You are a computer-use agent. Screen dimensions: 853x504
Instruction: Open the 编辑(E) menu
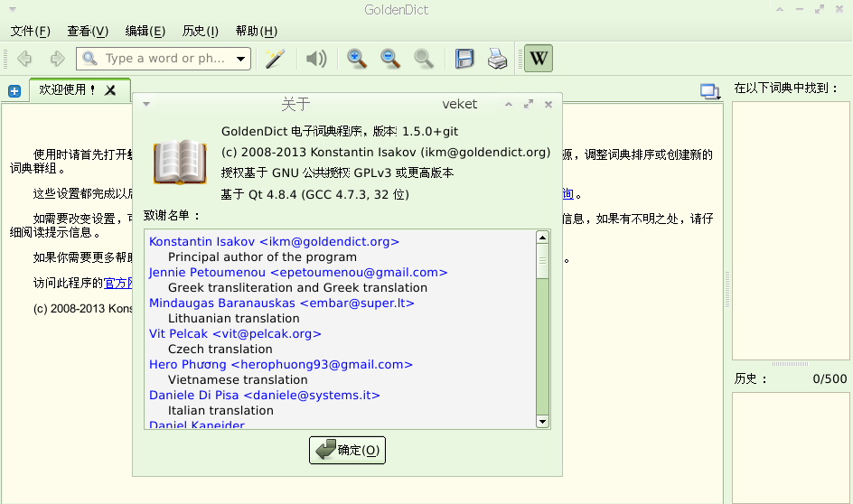pos(145,31)
